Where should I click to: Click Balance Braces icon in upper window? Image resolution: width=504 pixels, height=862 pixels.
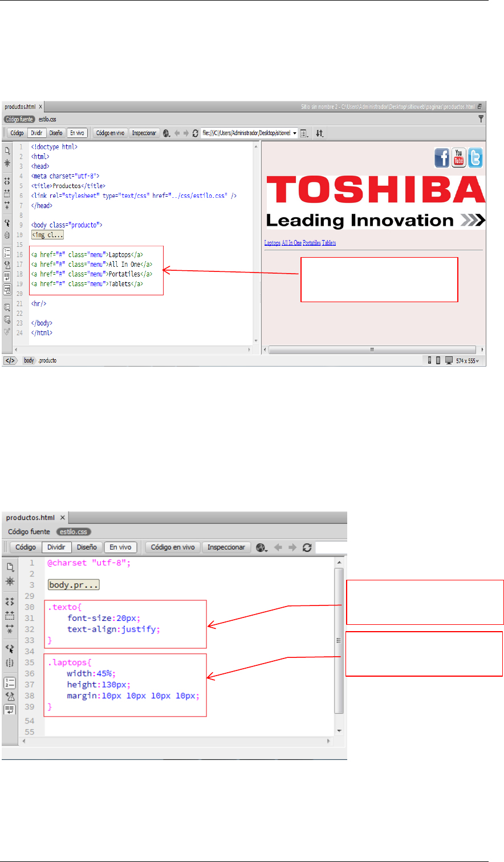coord(7,235)
